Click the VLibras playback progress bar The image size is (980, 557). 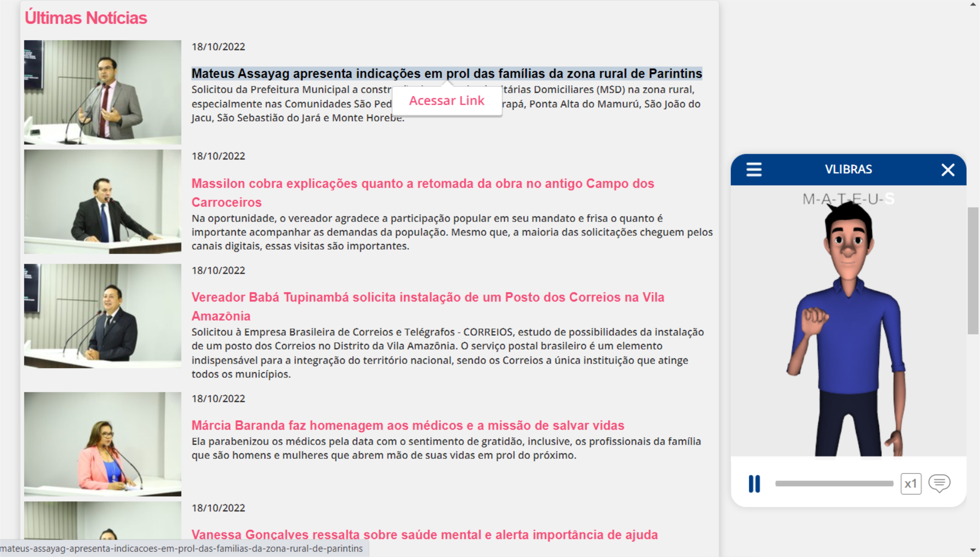click(834, 484)
